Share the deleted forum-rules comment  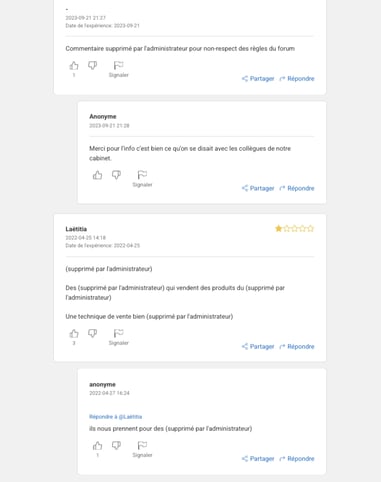(x=258, y=79)
